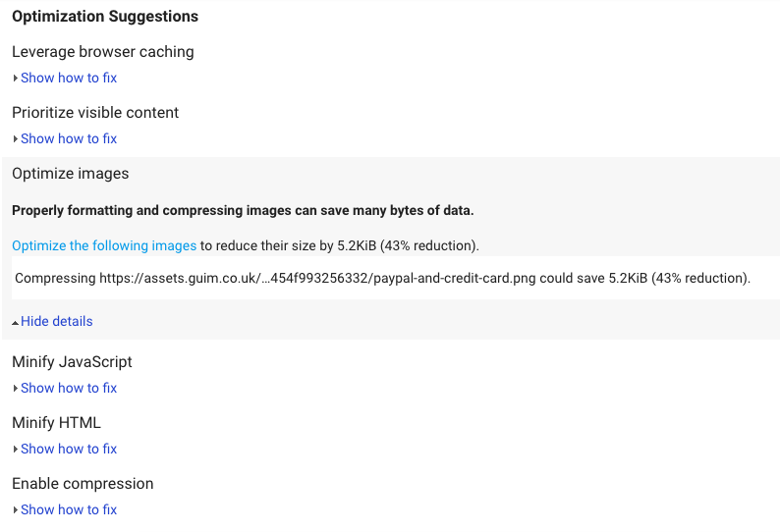Screen dimensions: 780x532
Task: Click the Optimization Suggestions heading
Action: coord(105,17)
